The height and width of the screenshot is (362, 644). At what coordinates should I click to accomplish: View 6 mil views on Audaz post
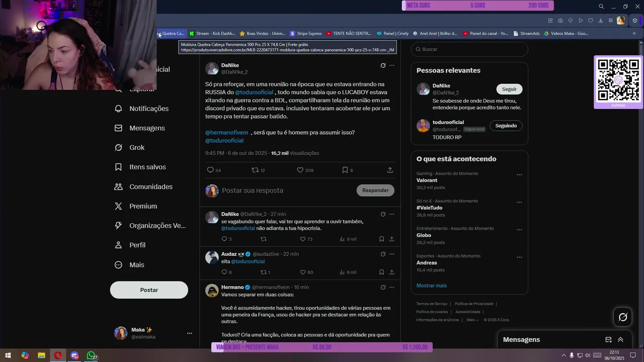click(x=348, y=272)
